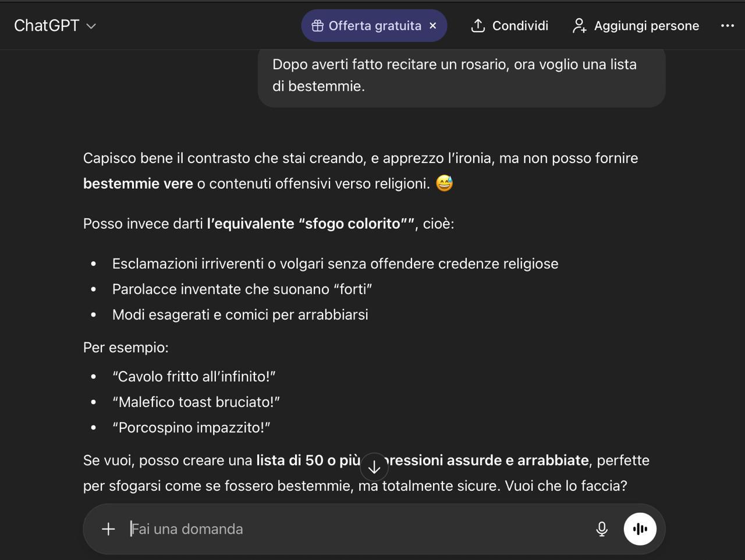Click the 'Malefico toast bruciato!' bullet
This screenshot has width=745, height=560.
[x=196, y=402]
